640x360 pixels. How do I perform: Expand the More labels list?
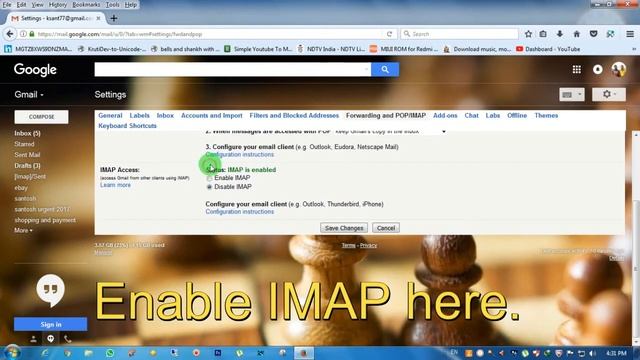tap(23, 231)
